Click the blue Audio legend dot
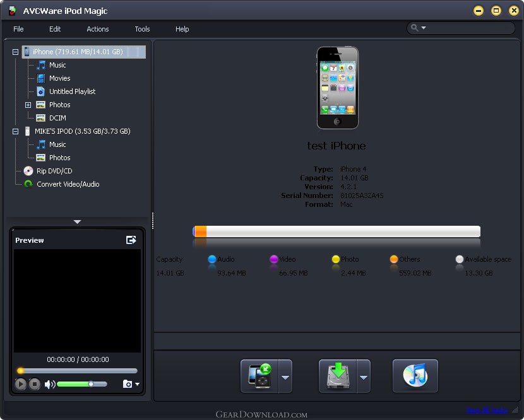The width and height of the screenshot is (524, 420). tap(212, 259)
